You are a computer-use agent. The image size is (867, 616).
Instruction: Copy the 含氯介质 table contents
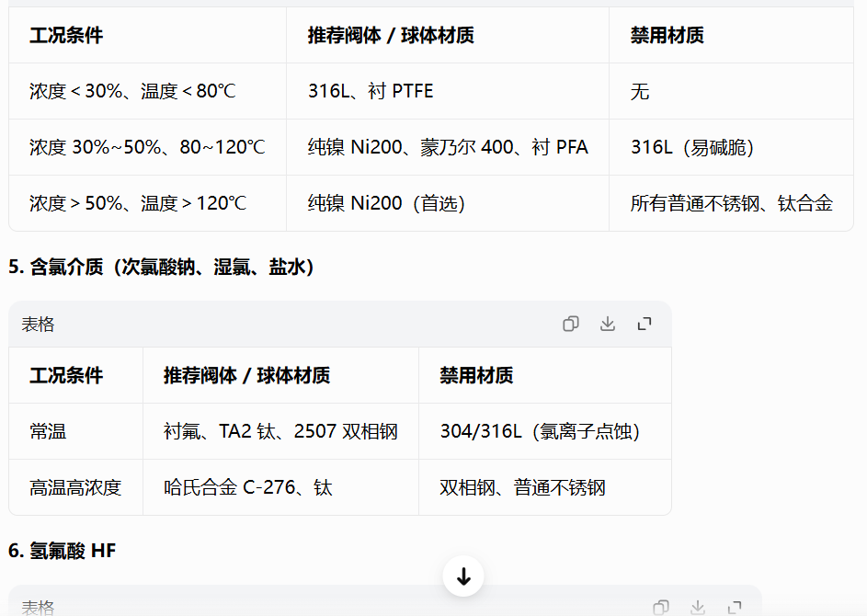click(x=571, y=324)
